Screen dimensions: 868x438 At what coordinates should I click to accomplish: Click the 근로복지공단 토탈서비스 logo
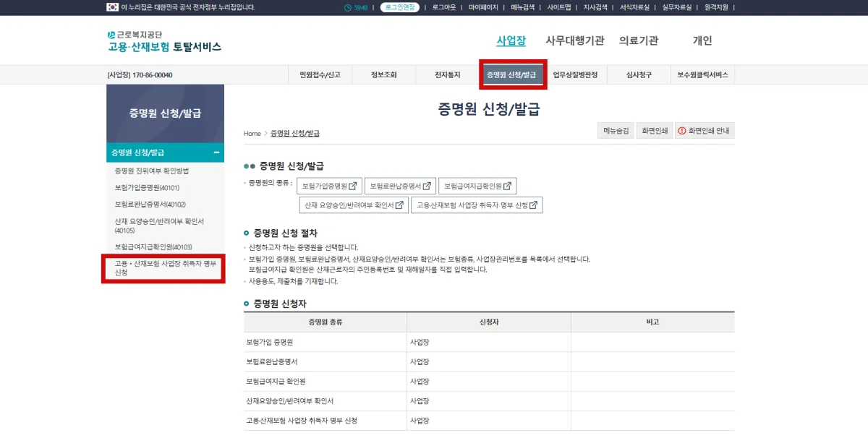(164, 41)
